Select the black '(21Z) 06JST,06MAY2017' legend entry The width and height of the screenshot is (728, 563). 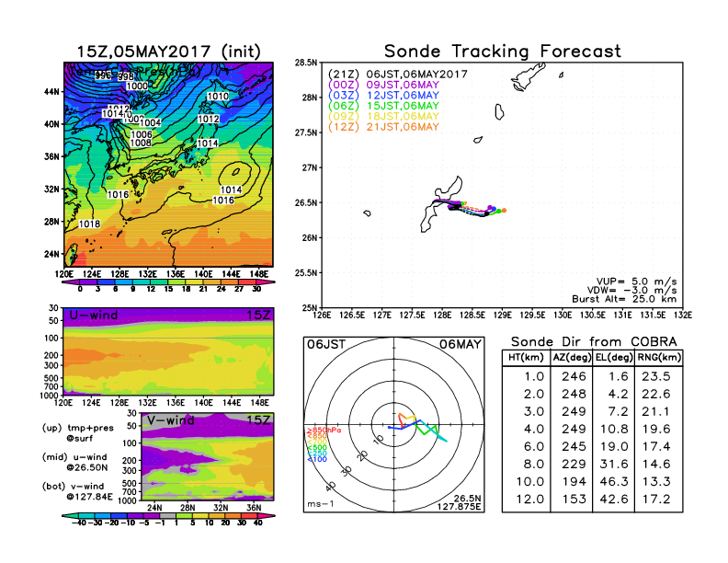coord(397,75)
